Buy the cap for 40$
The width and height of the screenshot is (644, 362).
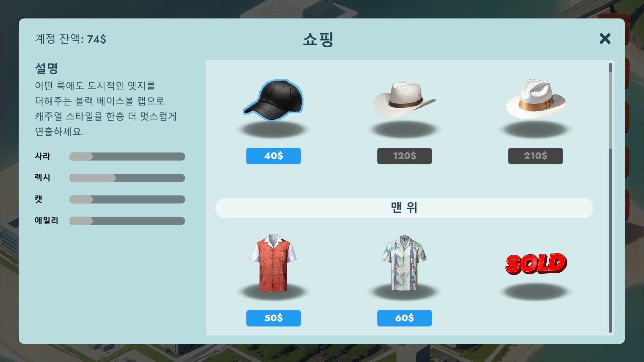pos(273,156)
